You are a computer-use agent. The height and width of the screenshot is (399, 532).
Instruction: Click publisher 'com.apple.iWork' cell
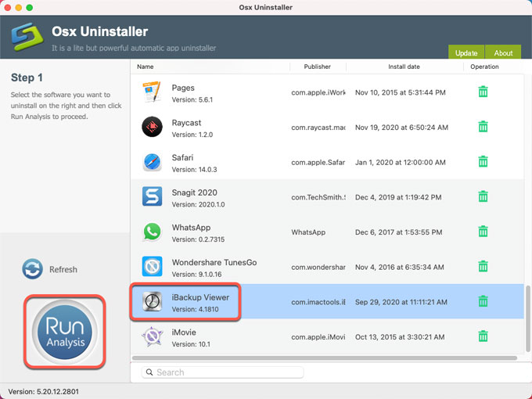[318, 92]
